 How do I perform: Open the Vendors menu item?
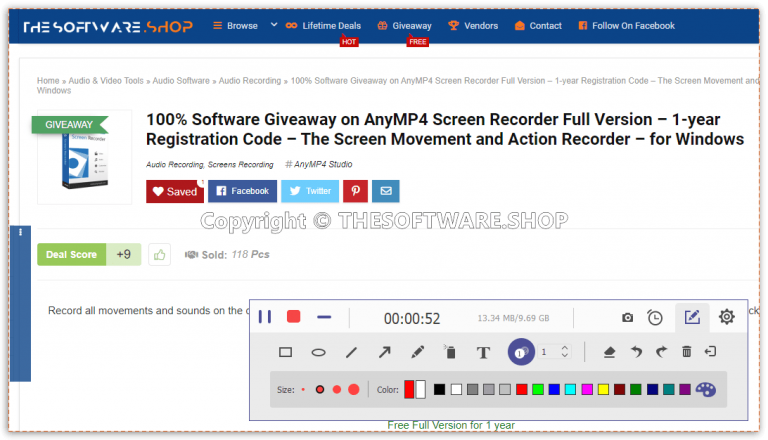[473, 25]
